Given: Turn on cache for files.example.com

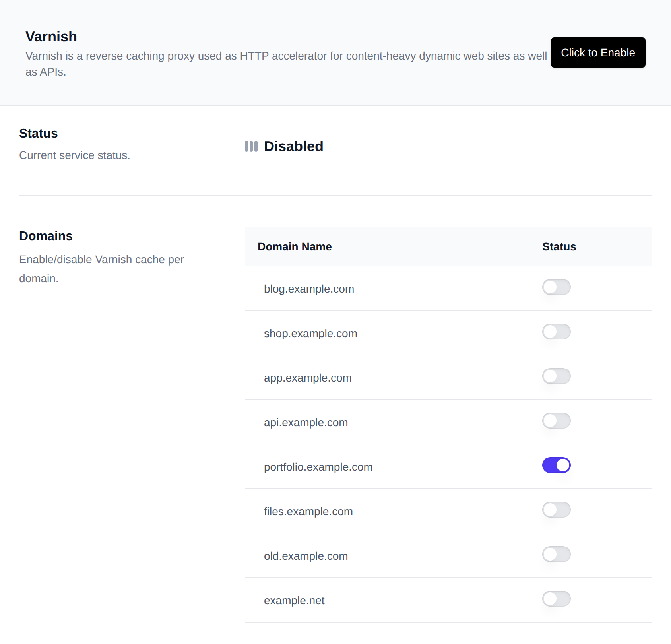Looking at the screenshot, I should (x=557, y=510).
